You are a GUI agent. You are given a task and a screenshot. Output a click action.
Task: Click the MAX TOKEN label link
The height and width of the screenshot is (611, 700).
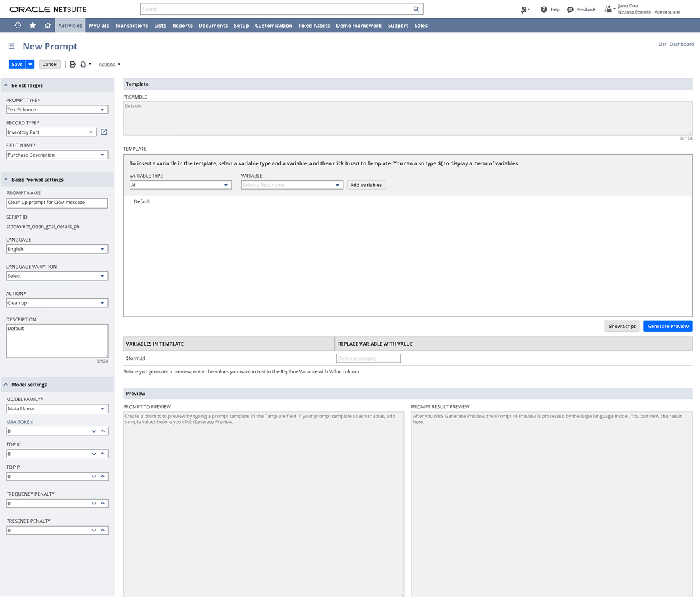point(20,422)
